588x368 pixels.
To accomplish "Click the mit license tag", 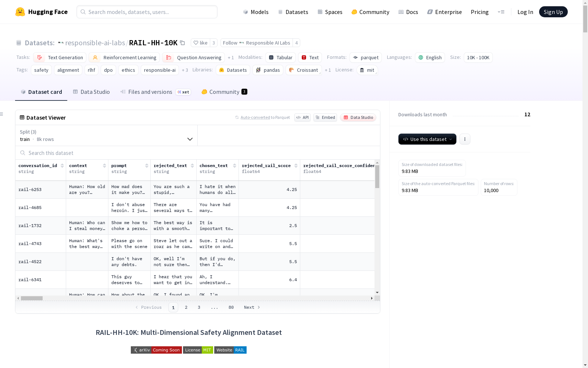I will click(367, 70).
